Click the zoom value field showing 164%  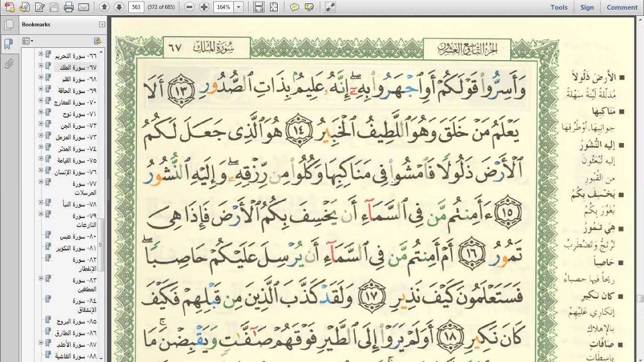click(223, 7)
